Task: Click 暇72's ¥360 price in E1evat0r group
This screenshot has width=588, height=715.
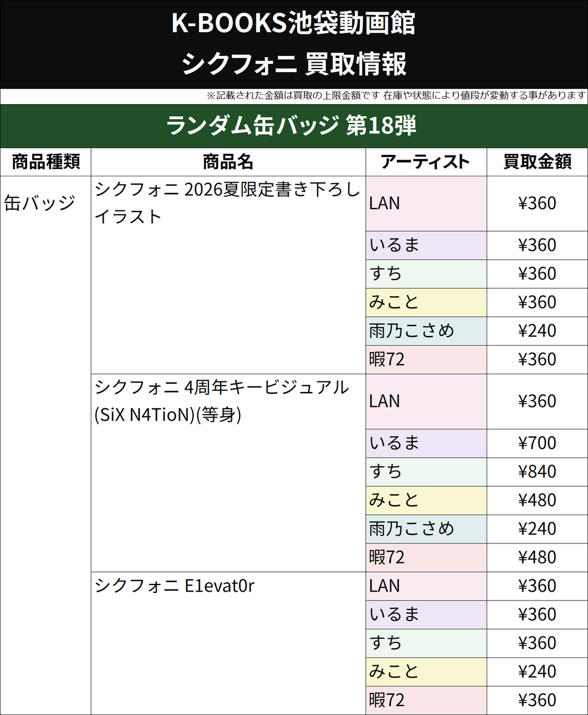Action: (x=537, y=700)
